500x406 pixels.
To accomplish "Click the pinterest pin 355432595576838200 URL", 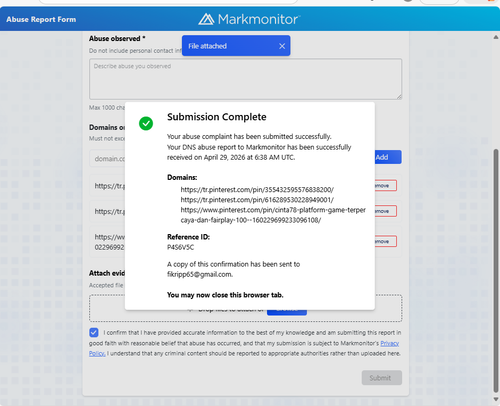I will 257,190.
